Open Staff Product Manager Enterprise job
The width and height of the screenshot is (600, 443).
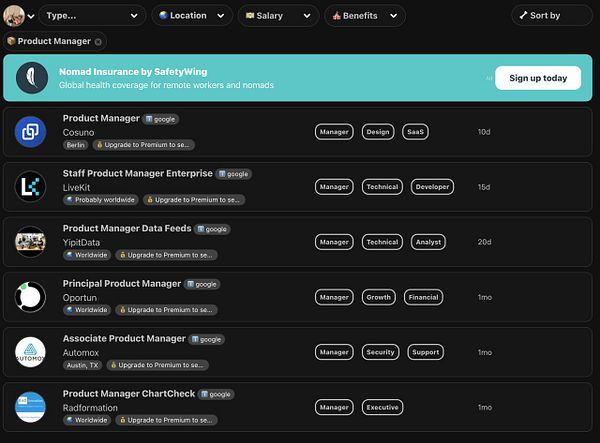click(x=138, y=173)
